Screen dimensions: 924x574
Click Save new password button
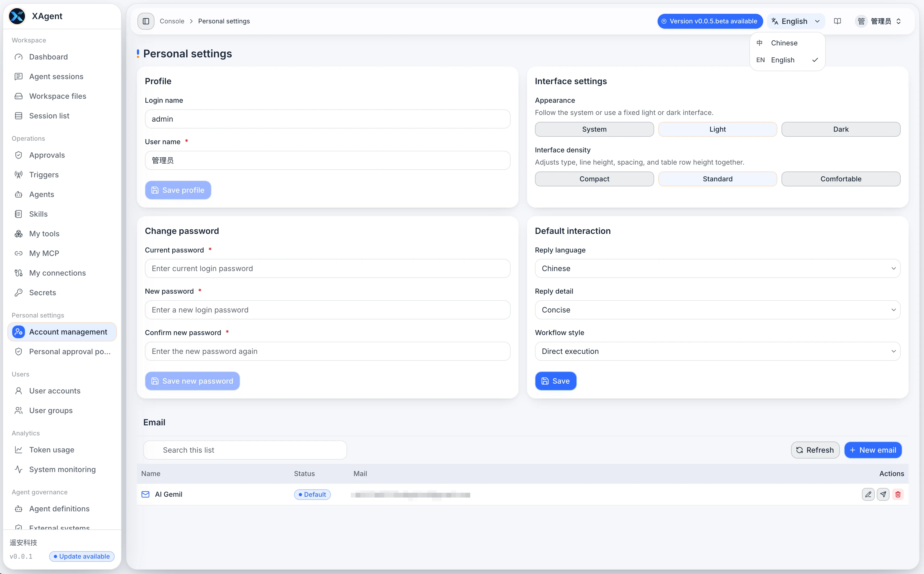192,381
